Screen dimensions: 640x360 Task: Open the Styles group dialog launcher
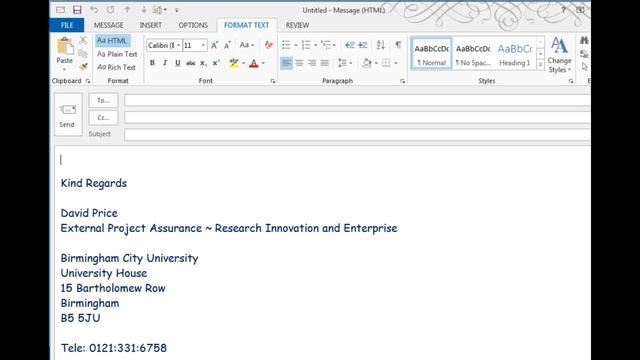pos(571,81)
